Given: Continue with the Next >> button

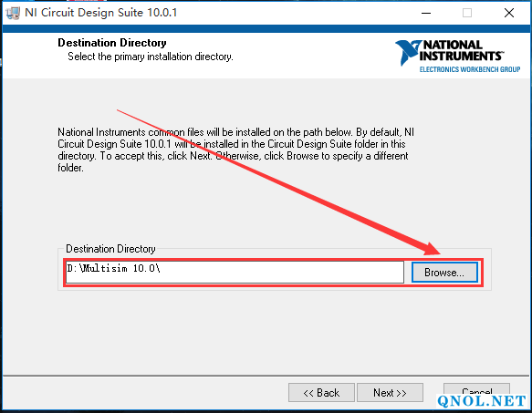Looking at the screenshot, I should point(390,393).
